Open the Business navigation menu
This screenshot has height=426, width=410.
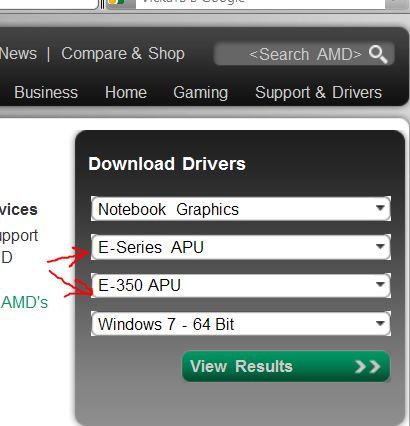pos(46,92)
